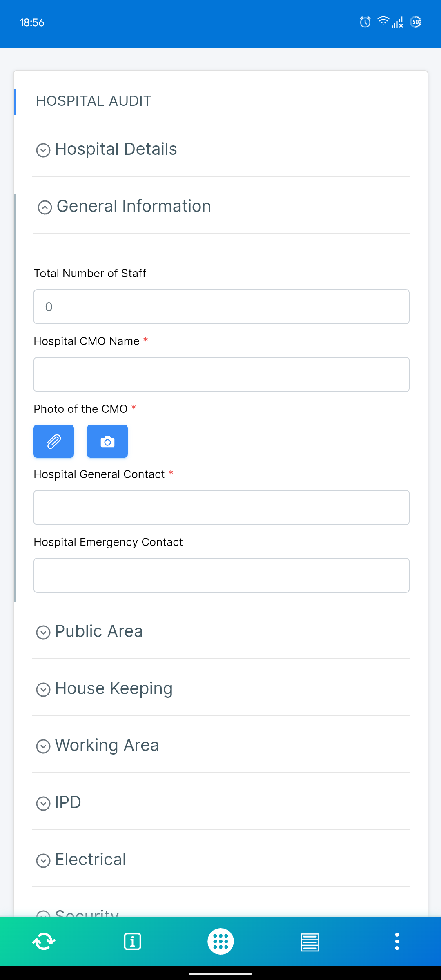Tap the Wi-Fi status icon
The width and height of the screenshot is (441, 980).
383,22
